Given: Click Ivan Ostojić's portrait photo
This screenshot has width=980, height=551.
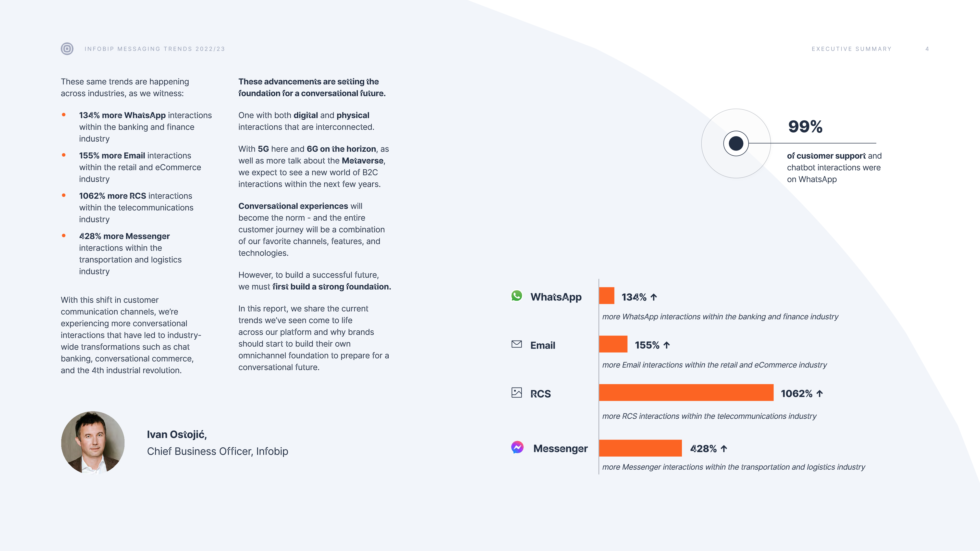Looking at the screenshot, I should point(93,442).
